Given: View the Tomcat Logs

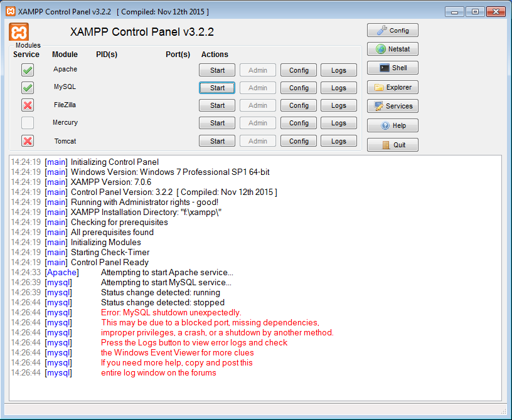Looking at the screenshot, I should pos(339,141).
